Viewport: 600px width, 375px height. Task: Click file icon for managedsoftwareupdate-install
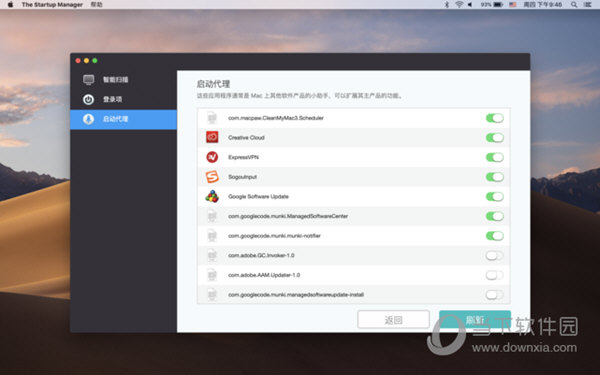(212, 295)
